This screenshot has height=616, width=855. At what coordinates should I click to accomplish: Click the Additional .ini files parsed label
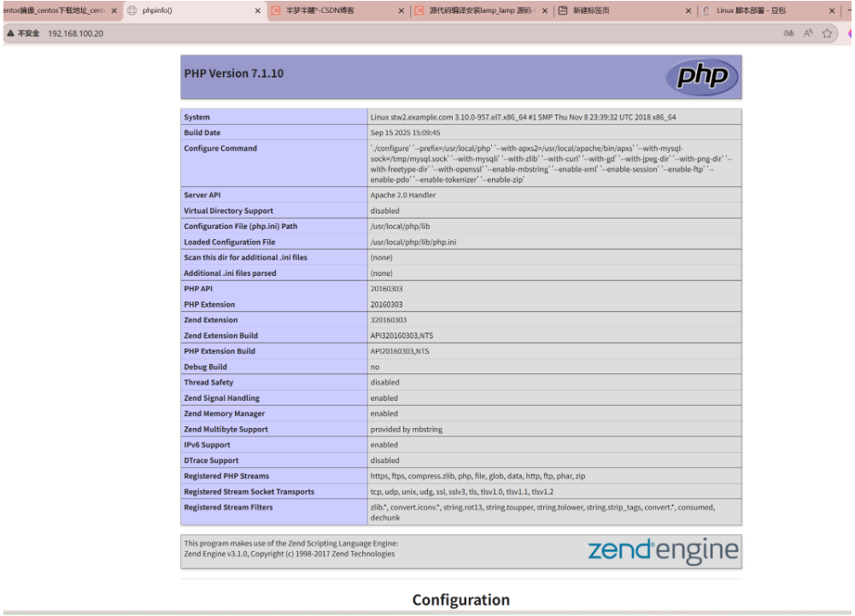(230, 273)
